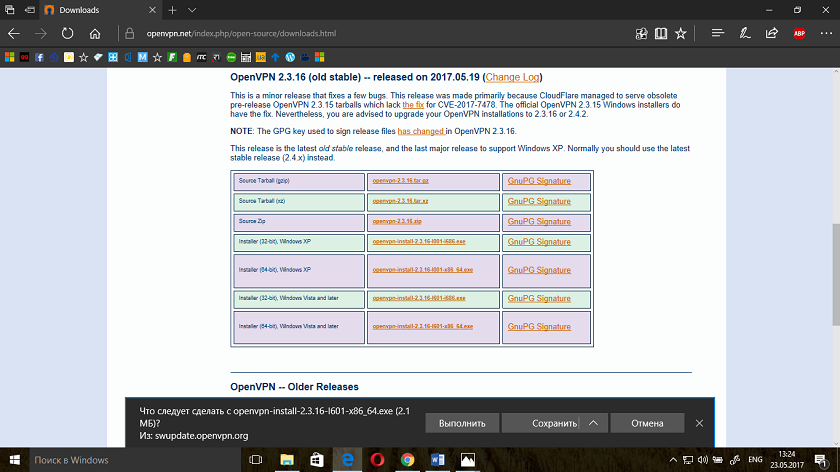Download the 64-bit Windows XP installer exe
This screenshot has width=840, height=472.
423,270
